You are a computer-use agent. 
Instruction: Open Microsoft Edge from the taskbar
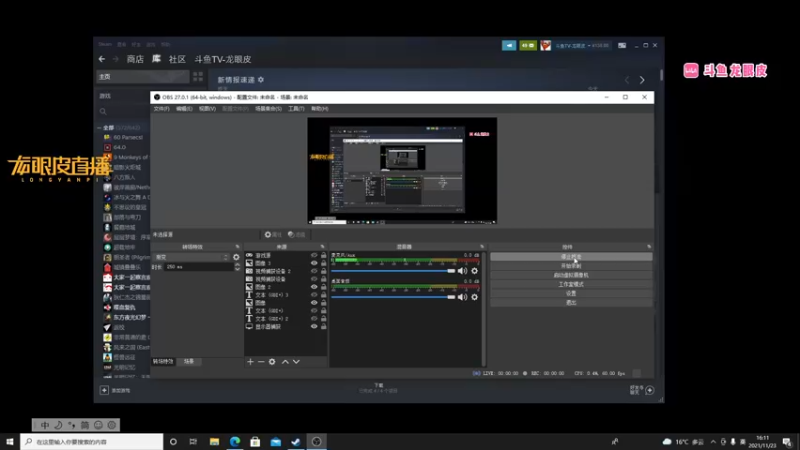(235, 442)
